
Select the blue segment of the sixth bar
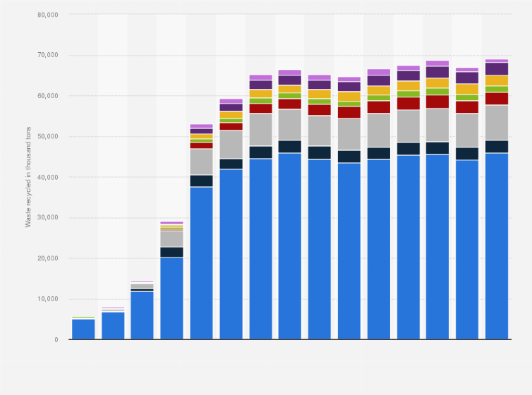pyautogui.click(x=231, y=254)
